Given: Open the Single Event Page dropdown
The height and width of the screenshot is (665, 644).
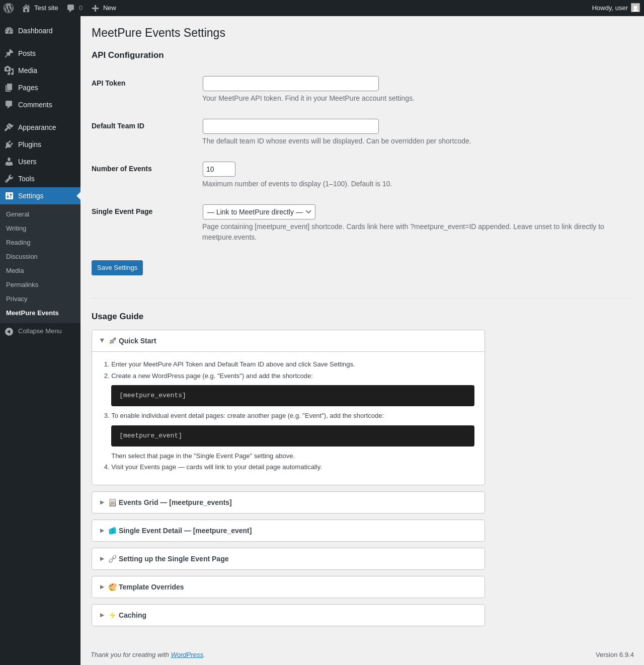Looking at the screenshot, I should coord(259,212).
